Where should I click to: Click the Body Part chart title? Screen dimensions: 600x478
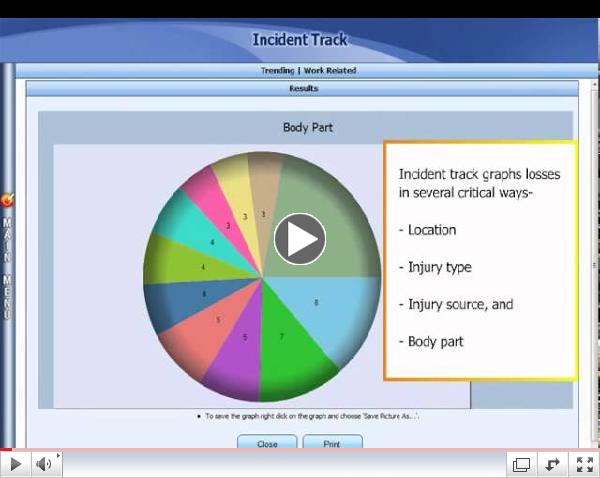308,128
